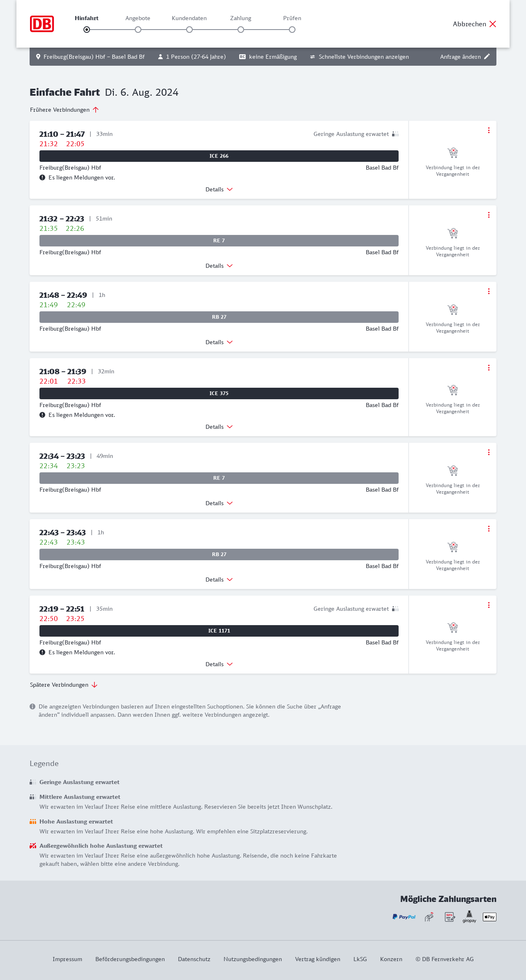Load Spätere Verbindungen
This screenshot has height=980, width=526.
(64, 685)
